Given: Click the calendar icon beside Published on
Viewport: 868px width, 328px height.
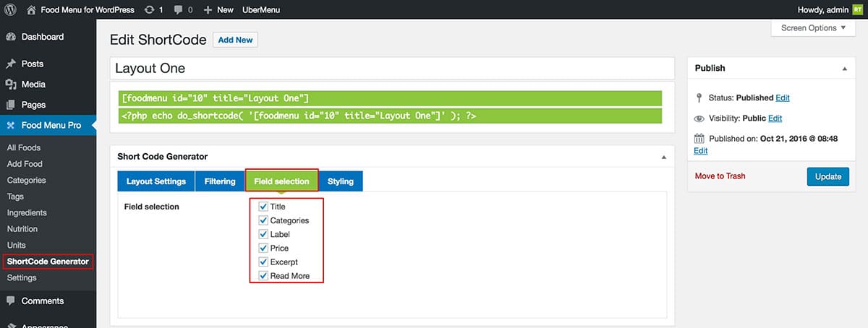Looking at the screenshot, I should [x=699, y=139].
